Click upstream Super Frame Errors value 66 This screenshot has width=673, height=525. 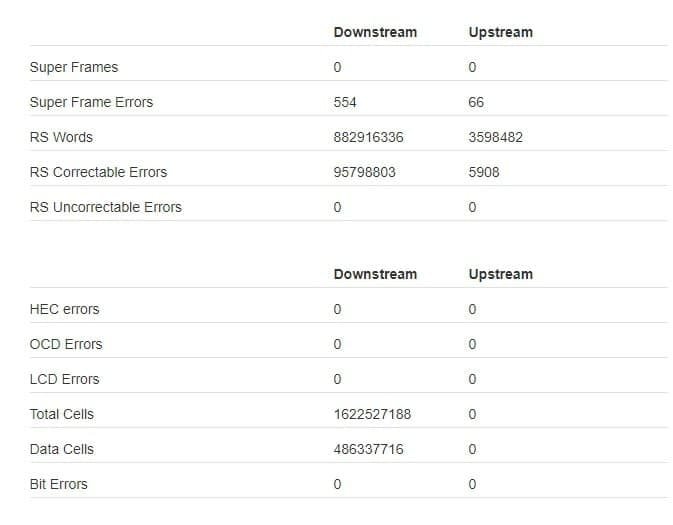click(x=476, y=102)
